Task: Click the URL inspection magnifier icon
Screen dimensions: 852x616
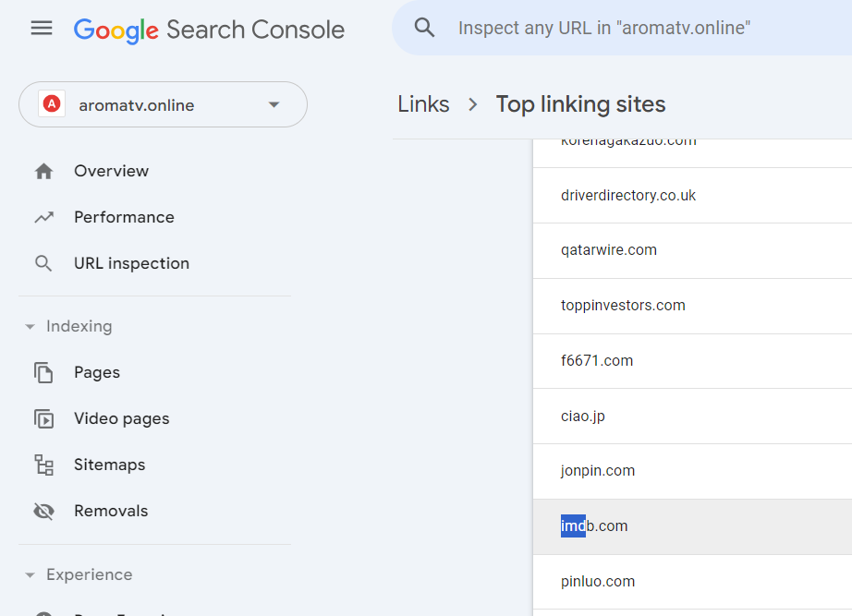Action: 44,263
